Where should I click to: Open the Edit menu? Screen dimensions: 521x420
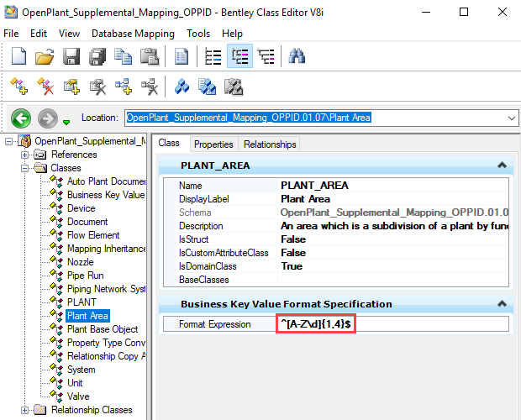[x=39, y=34]
